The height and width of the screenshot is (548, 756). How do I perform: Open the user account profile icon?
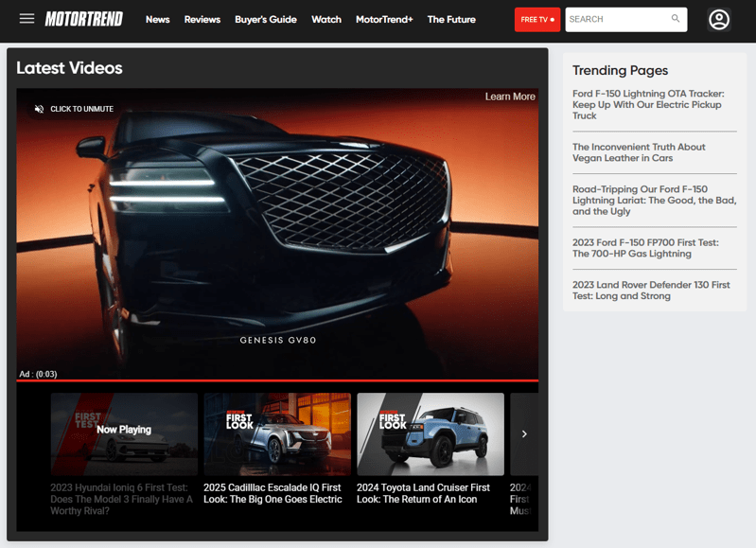click(x=719, y=20)
